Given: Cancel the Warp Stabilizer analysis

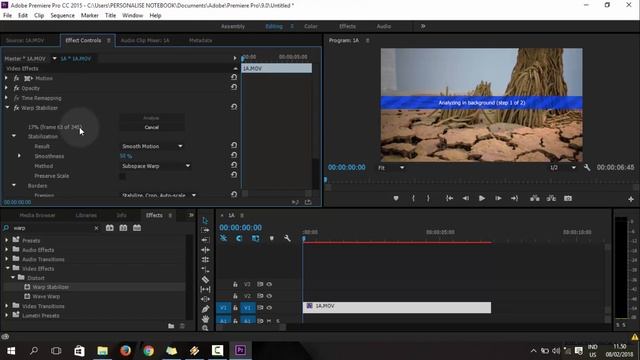Looking at the screenshot, I should coord(151,127).
